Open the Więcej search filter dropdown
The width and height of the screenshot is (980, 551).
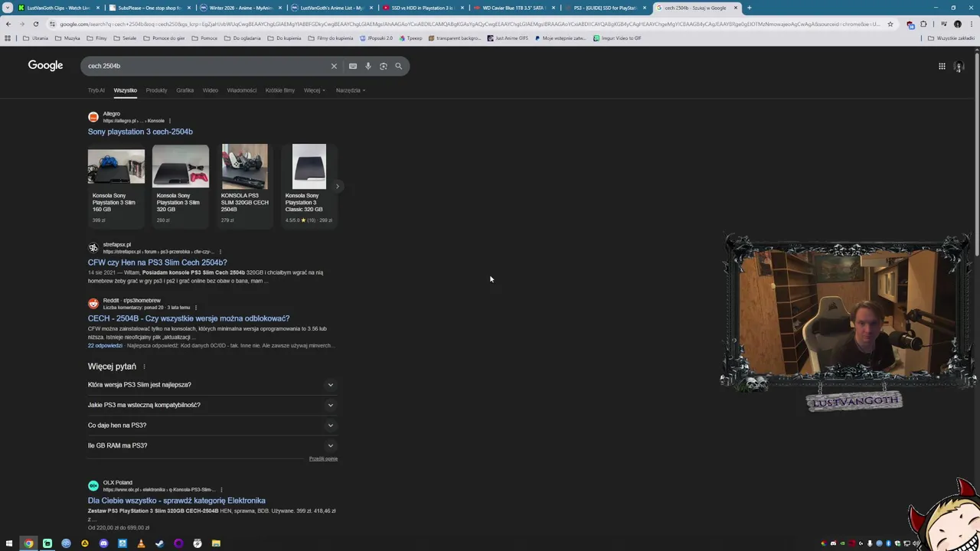tap(314, 90)
